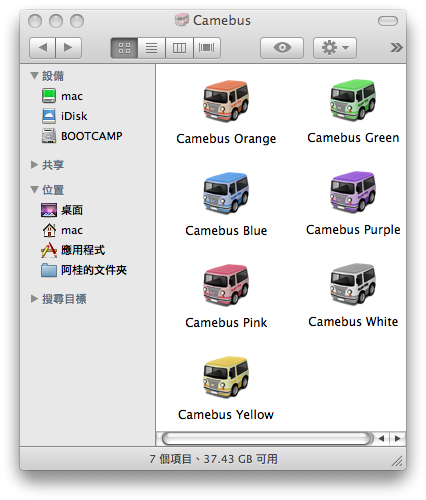Image resolution: width=426 pixels, height=500 pixels.
Task: Pick the Camebus Yellow icon
Action: [226, 377]
